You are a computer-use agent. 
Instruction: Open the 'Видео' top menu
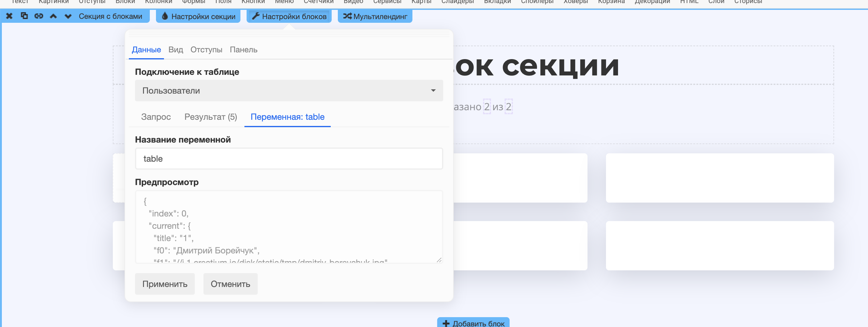coord(354,2)
